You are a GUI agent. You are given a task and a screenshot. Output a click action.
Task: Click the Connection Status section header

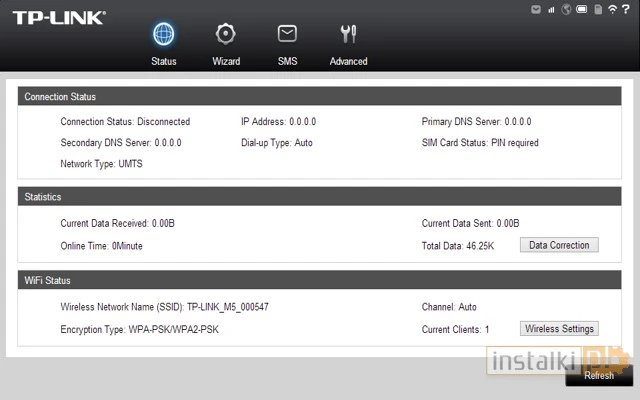(x=60, y=97)
